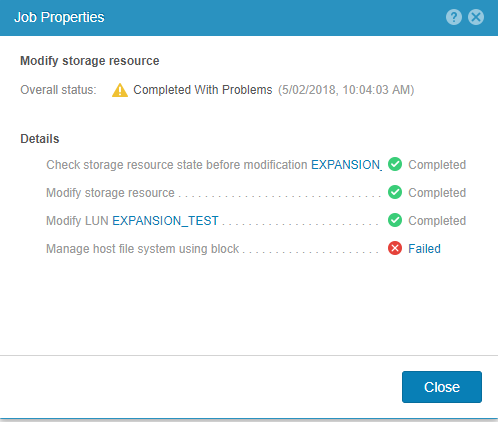Screen dimensions: 498x422
Task: Click green checkmark beside Modify storage resource step
Action: [395, 192]
